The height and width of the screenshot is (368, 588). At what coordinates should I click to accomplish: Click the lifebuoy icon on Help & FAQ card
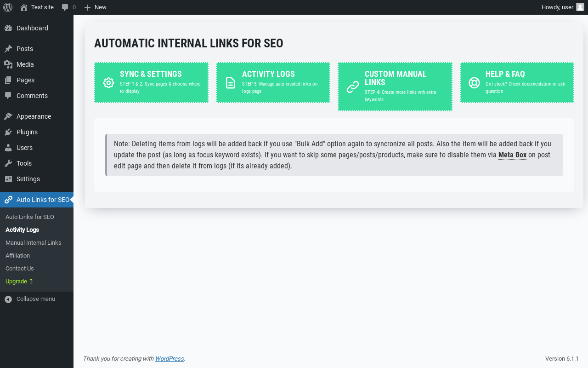(474, 83)
